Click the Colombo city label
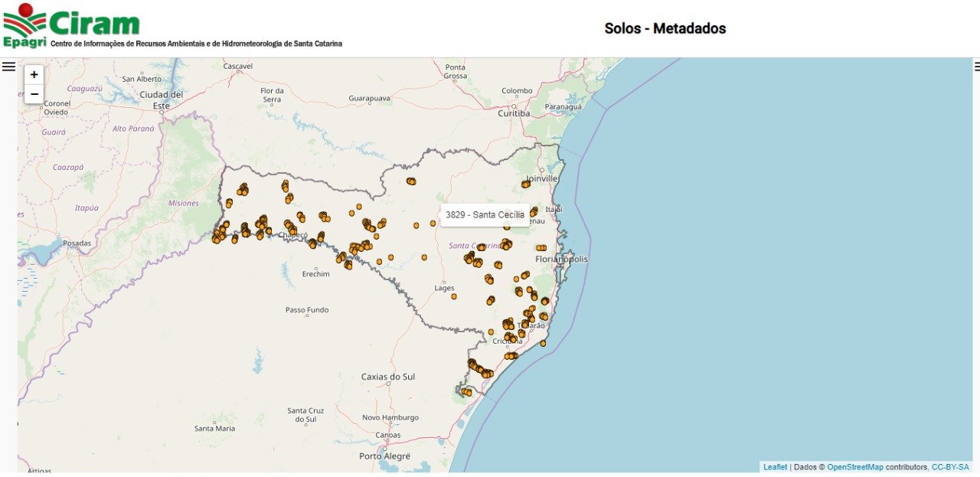Image resolution: width=980 pixels, height=477 pixels. click(517, 91)
